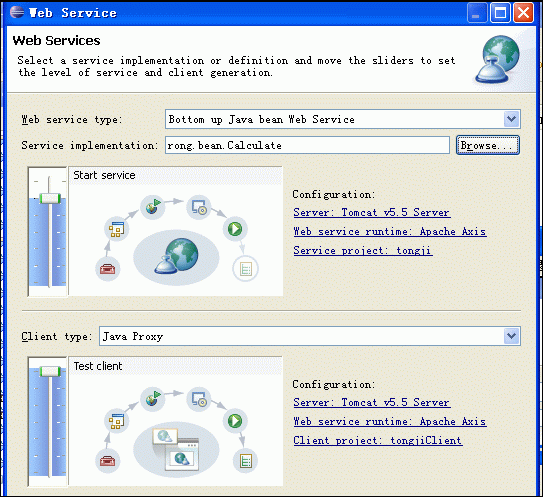543x497 pixels.
Task: Open Client project: tongjiClient link
Action: pyautogui.click(x=377, y=440)
